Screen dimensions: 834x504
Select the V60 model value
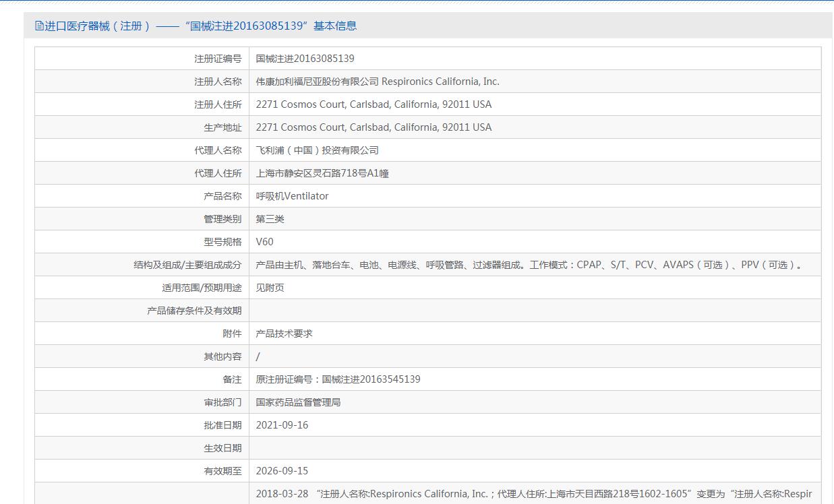[x=265, y=242]
